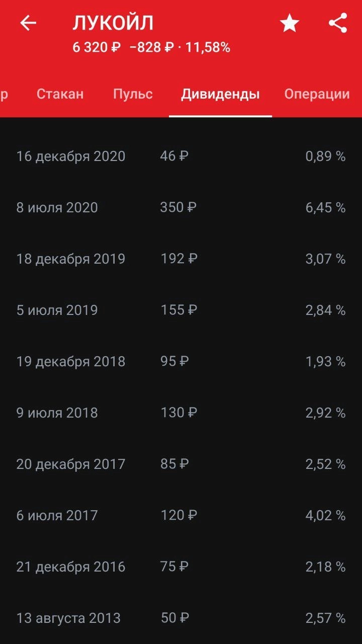Open the 13 августа 2013 dividend entry
The image size is (362, 644).
click(x=181, y=618)
